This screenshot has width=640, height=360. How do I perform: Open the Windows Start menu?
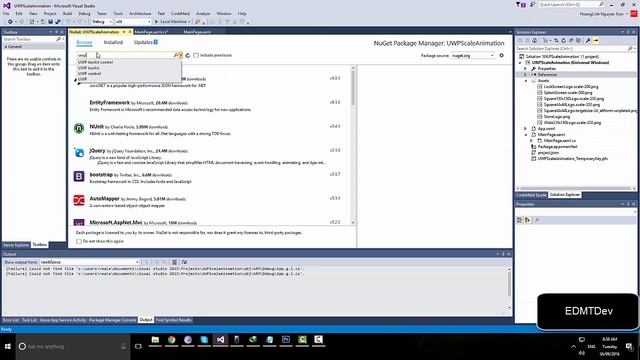(x=7, y=347)
